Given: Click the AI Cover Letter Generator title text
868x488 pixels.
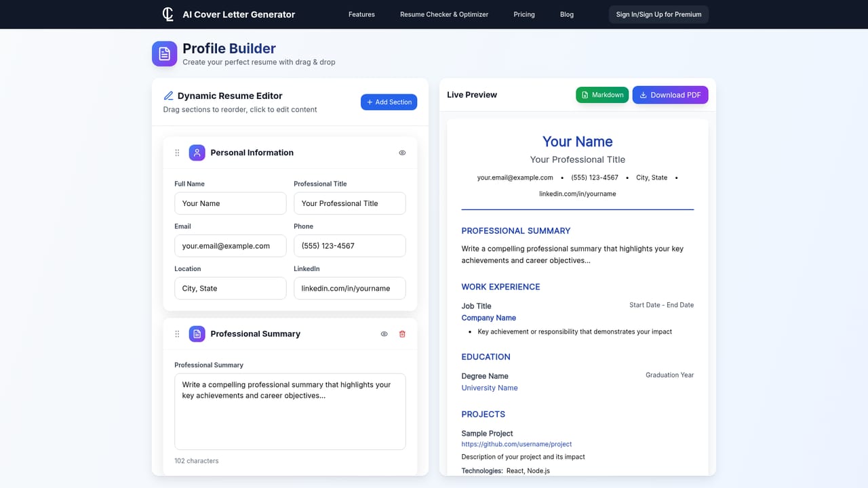Looking at the screenshot, I should tap(239, 14).
